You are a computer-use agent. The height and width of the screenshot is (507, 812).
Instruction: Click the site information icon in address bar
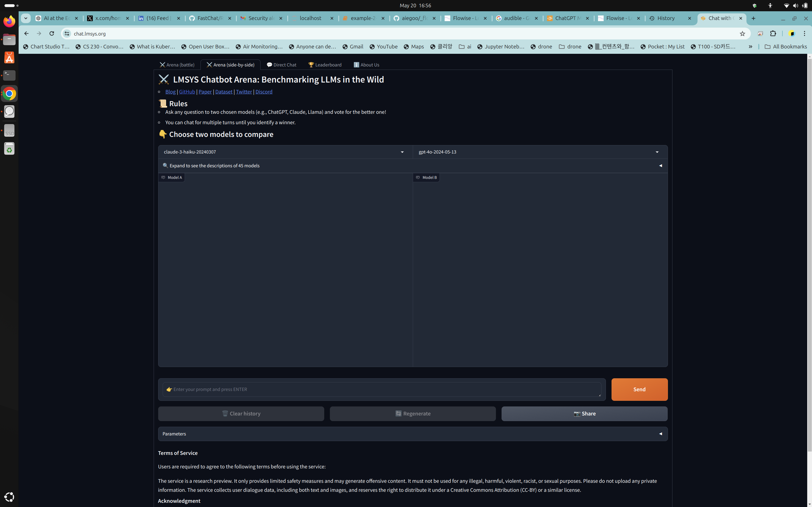click(67, 34)
